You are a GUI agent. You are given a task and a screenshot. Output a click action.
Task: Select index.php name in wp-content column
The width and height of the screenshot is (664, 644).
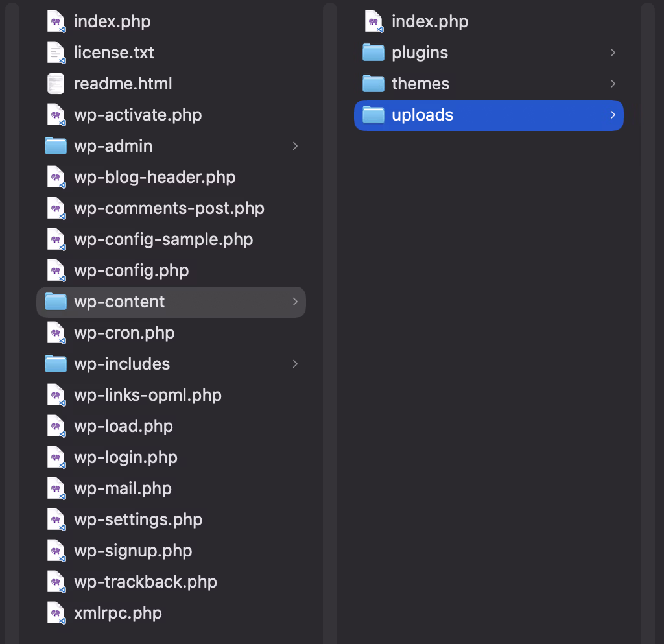tap(430, 22)
